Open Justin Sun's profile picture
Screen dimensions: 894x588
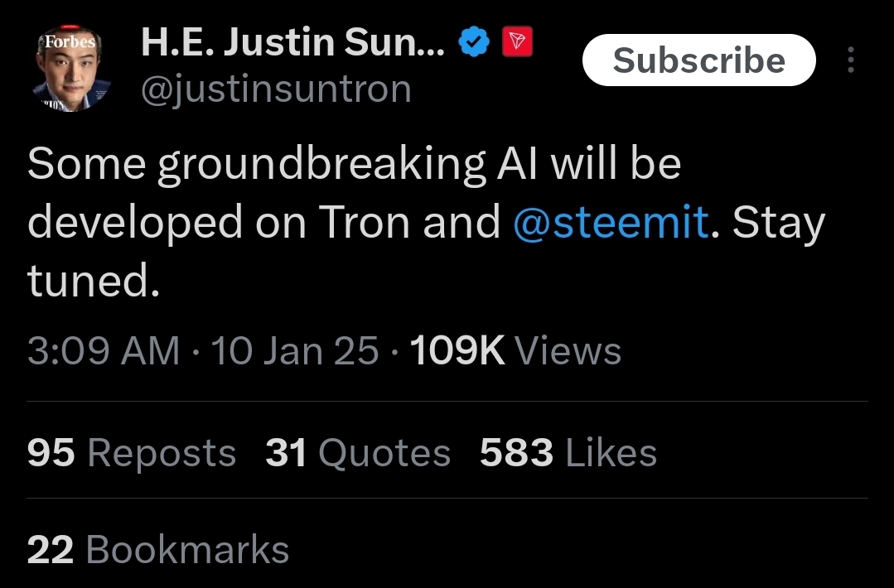click(70, 69)
